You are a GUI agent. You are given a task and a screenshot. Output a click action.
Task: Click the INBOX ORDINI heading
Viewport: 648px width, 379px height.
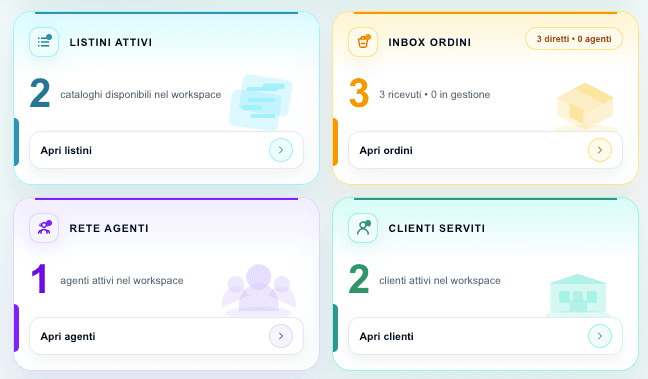[x=429, y=42]
